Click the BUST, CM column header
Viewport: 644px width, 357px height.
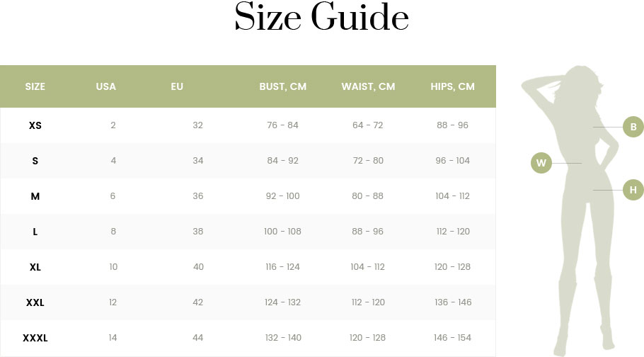(282, 86)
